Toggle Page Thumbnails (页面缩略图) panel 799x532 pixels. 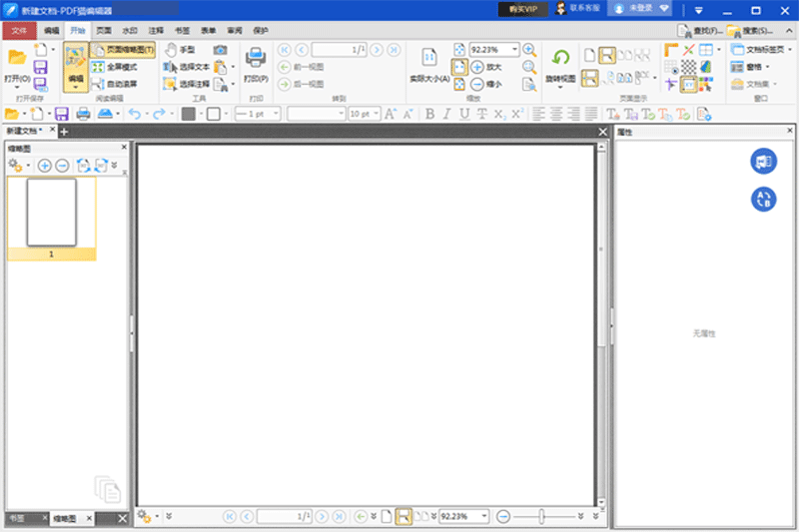click(123, 49)
